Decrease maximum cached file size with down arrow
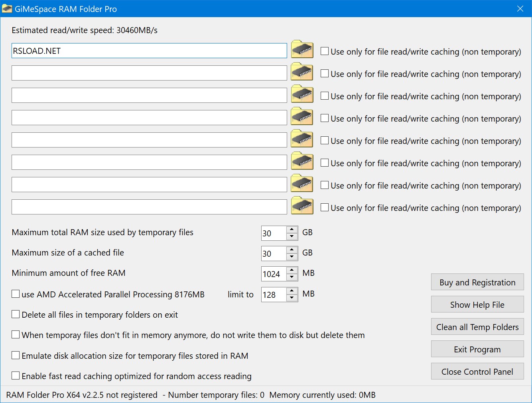The image size is (532, 403). pos(292,257)
